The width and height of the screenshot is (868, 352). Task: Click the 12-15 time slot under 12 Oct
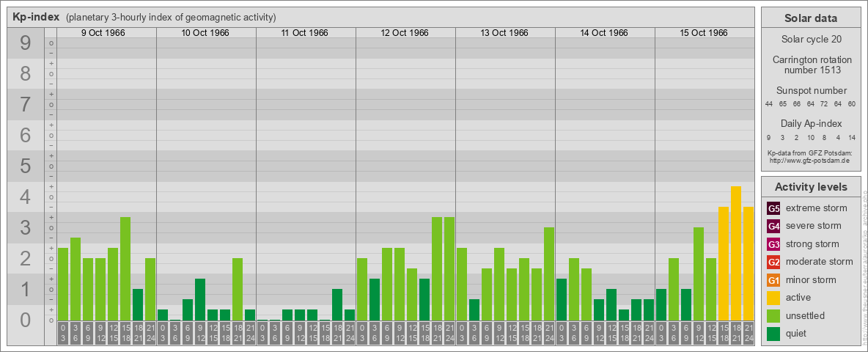click(x=412, y=333)
